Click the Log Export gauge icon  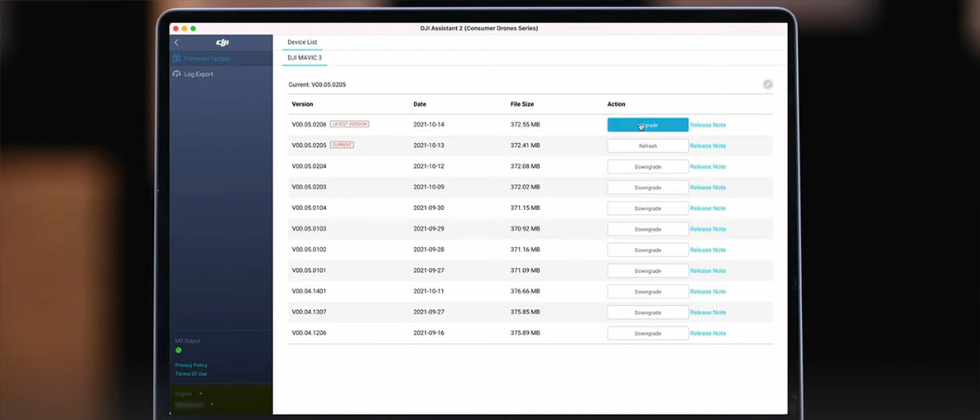click(x=176, y=74)
